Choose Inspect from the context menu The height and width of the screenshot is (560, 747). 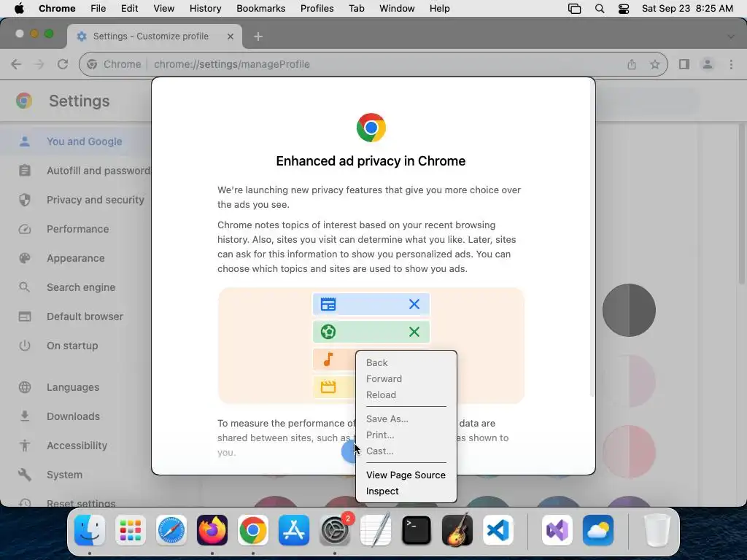point(382,491)
